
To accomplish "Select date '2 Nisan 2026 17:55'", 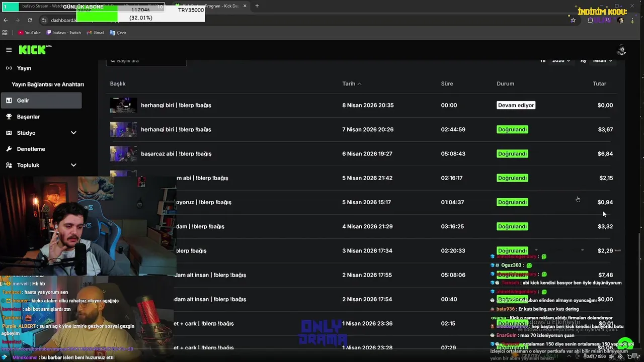I will tap(367, 275).
